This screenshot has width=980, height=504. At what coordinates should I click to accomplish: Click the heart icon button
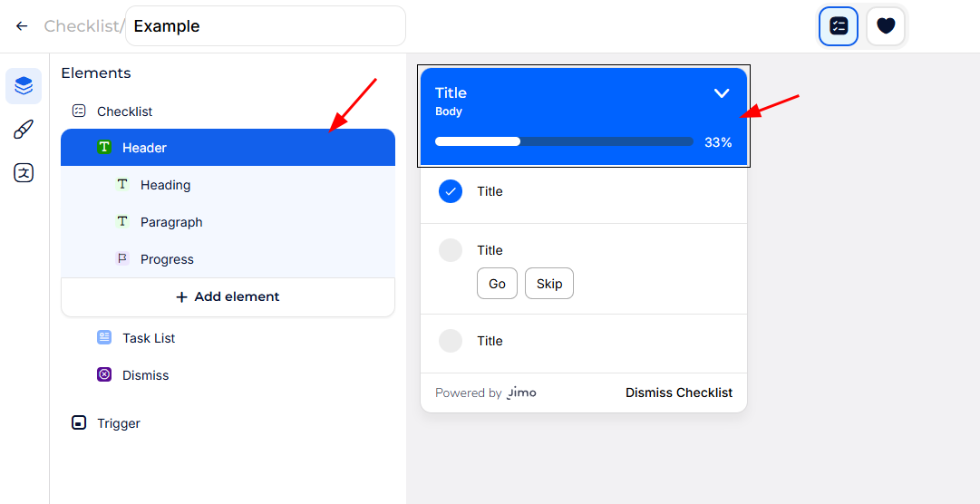(x=886, y=26)
